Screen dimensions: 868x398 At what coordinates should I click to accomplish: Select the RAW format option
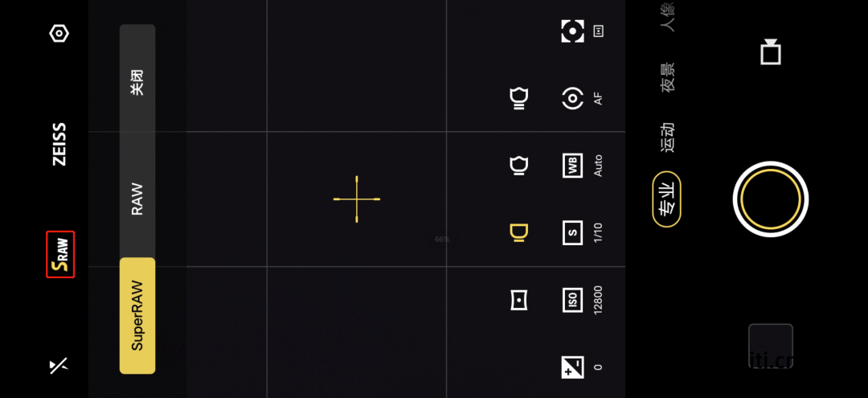pyautogui.click(x=137, y=199)
